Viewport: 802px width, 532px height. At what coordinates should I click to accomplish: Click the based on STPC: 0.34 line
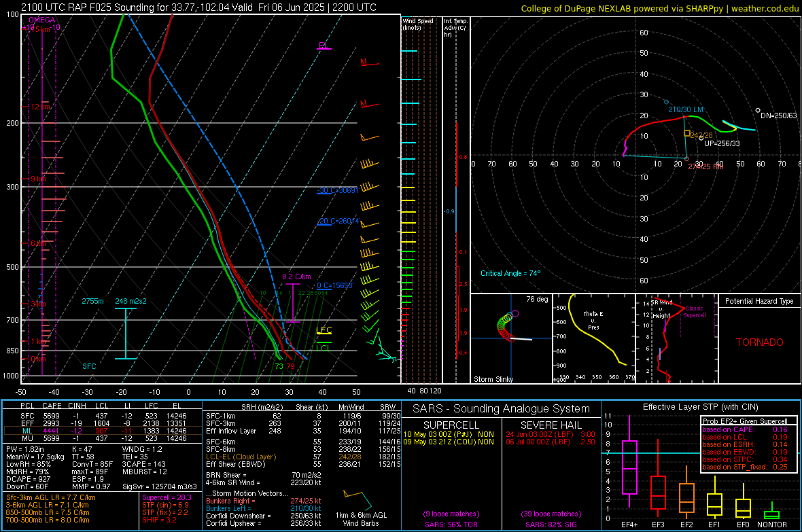point(745,459)
